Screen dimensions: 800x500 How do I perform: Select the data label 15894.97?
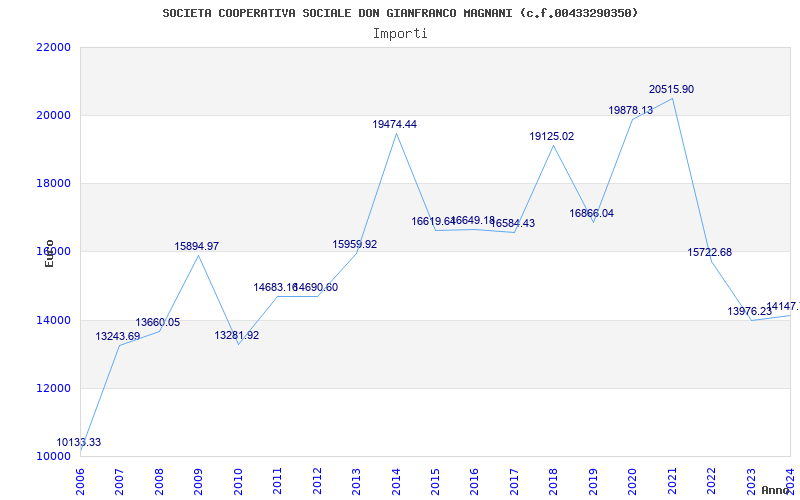pos(197,246)
